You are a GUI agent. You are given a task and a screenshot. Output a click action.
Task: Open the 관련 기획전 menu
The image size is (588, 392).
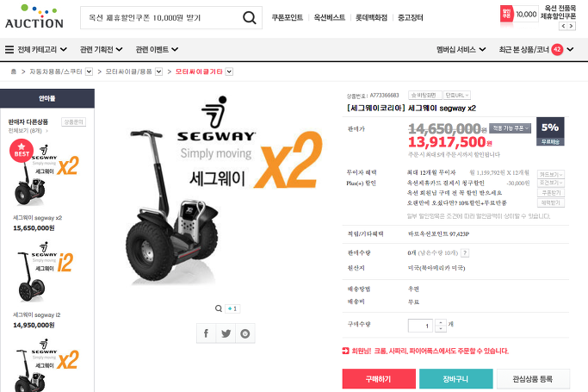tap(102, 49)
